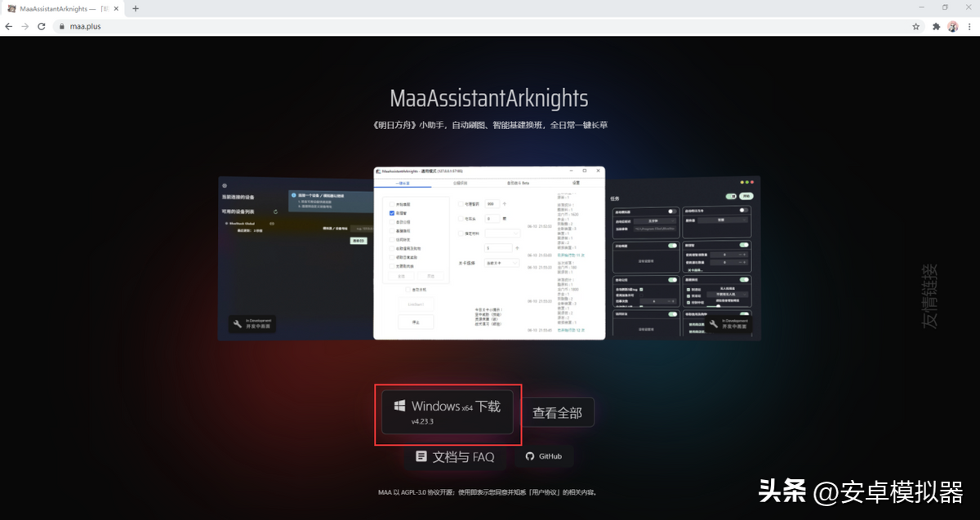Click the MaaAssistantArknights page heading

point(489,99)
